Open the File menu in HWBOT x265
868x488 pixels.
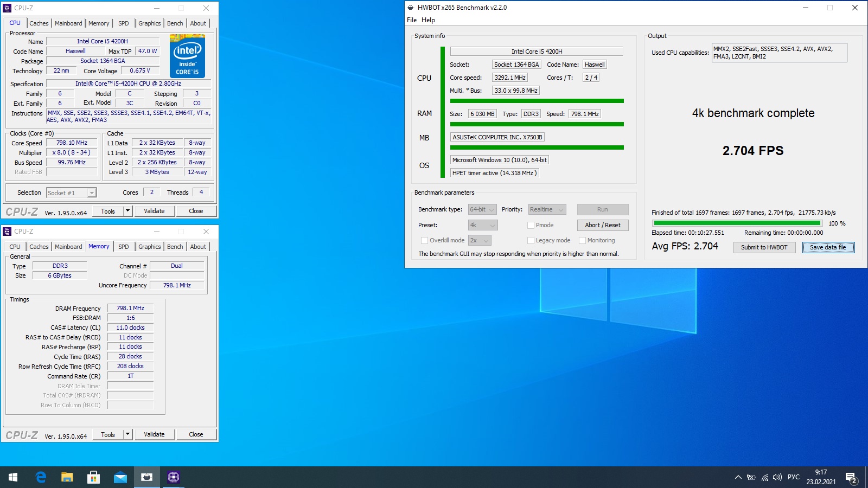(x=412, y=20)
